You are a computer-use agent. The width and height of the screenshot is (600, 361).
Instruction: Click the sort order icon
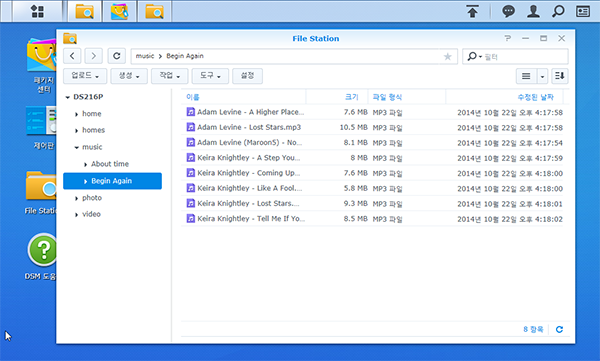[560, 76]
